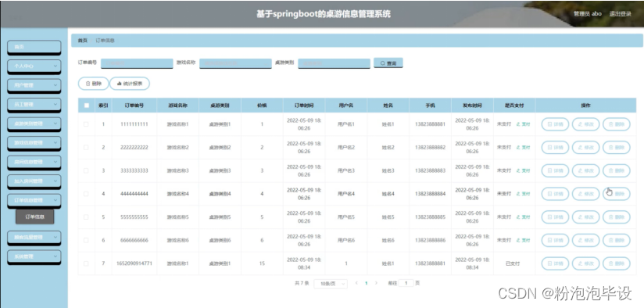Click the 首页 breadcrumb link
644x308 pixels.
tap(83, 41)
